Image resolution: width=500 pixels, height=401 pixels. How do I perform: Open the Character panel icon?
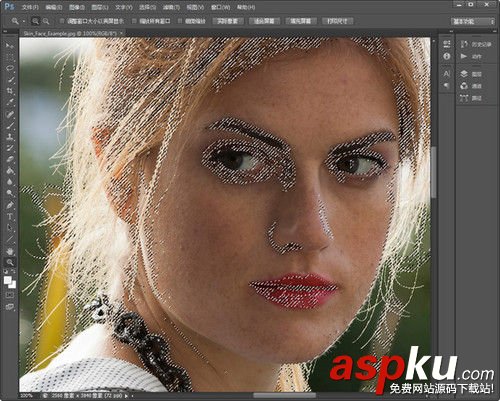click(x=447, y=74)
